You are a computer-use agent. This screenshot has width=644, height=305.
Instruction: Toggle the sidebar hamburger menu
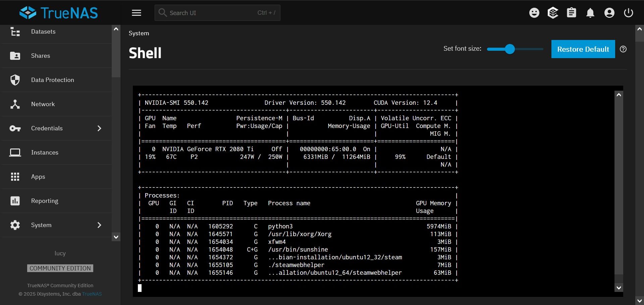[137, 13]
